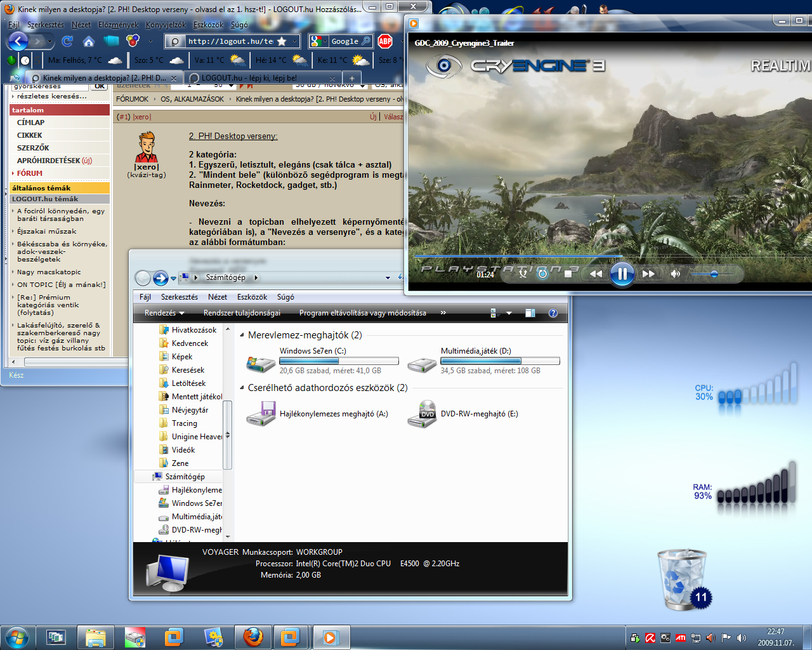Toggle repeat mode in the media player
Viewport: 812px width, 650px height.
(x=543, y=274)
